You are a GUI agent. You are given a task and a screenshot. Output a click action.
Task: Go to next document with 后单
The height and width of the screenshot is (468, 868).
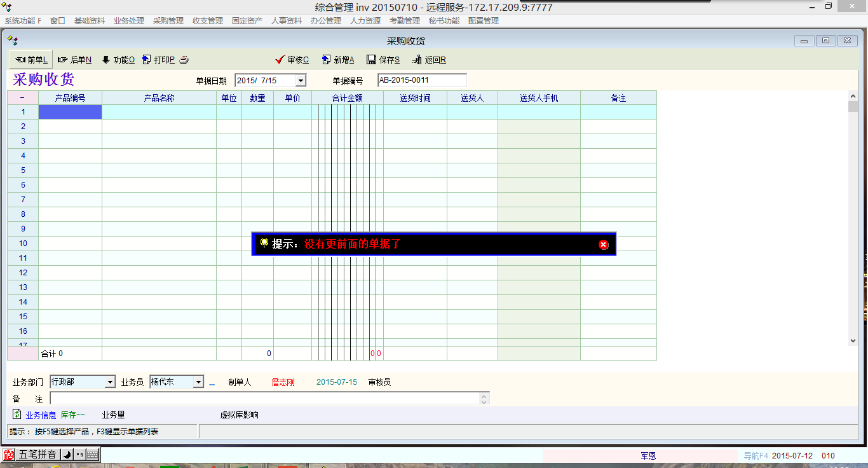pos(74,60)
